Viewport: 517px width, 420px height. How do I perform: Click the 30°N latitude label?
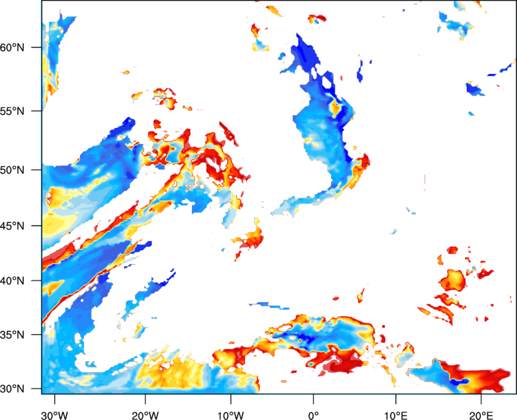pyautogui.click(x=12, y=389)
